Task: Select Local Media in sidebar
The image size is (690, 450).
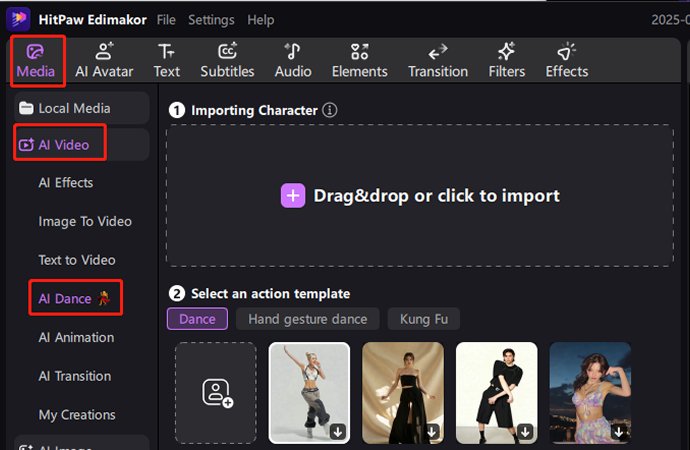Action: click(81, 108)
